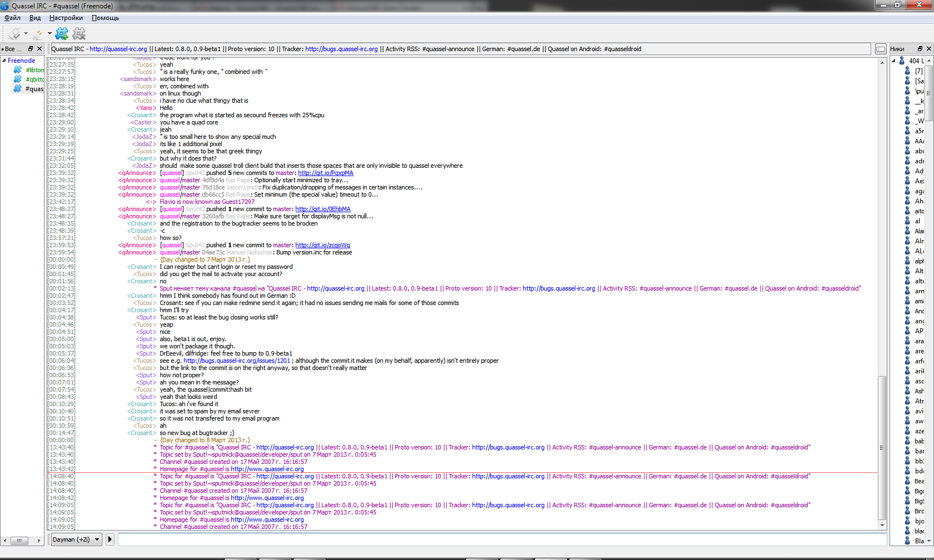The width and height of the screenshot is (934, 560).
Task: Open the http://git.io/PqxpMA commit link
Action: tap(326, 173)
